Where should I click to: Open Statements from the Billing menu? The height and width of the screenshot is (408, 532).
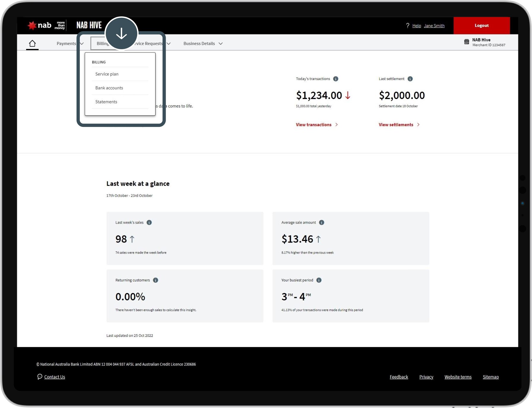pyautogui.click(x=106, y=102)
